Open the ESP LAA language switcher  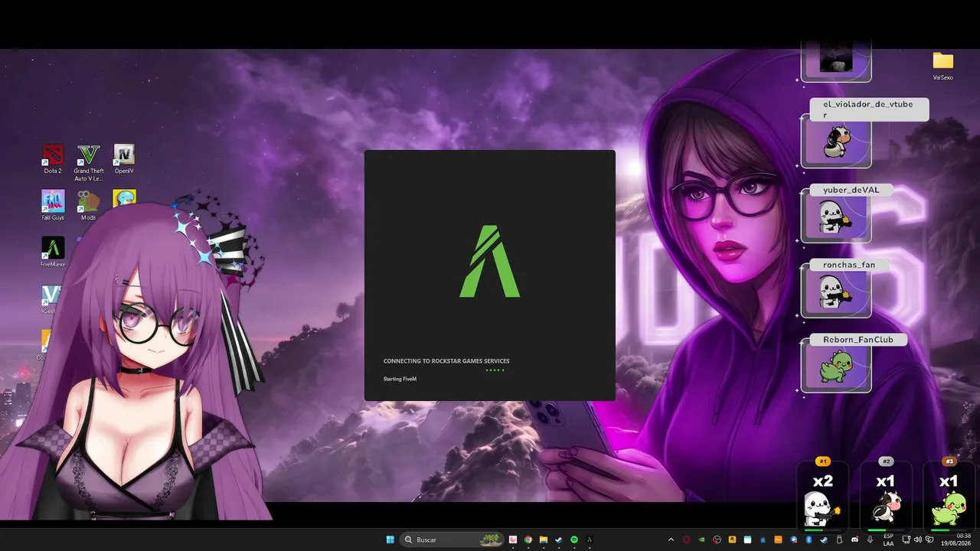pyautogui.click(x=888, y=540)
